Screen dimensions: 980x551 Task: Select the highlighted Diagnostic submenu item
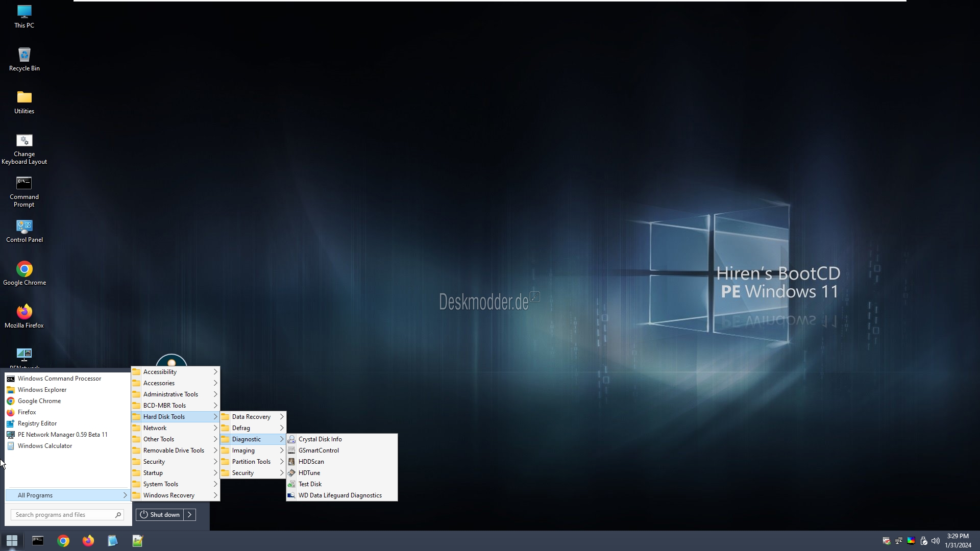[x=253, y=439]
